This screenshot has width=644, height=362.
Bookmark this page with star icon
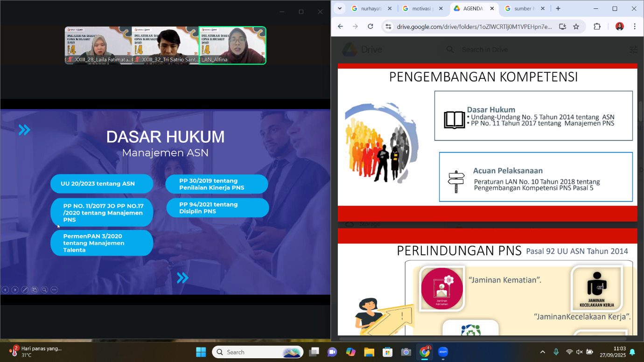[x=576, y=27]
